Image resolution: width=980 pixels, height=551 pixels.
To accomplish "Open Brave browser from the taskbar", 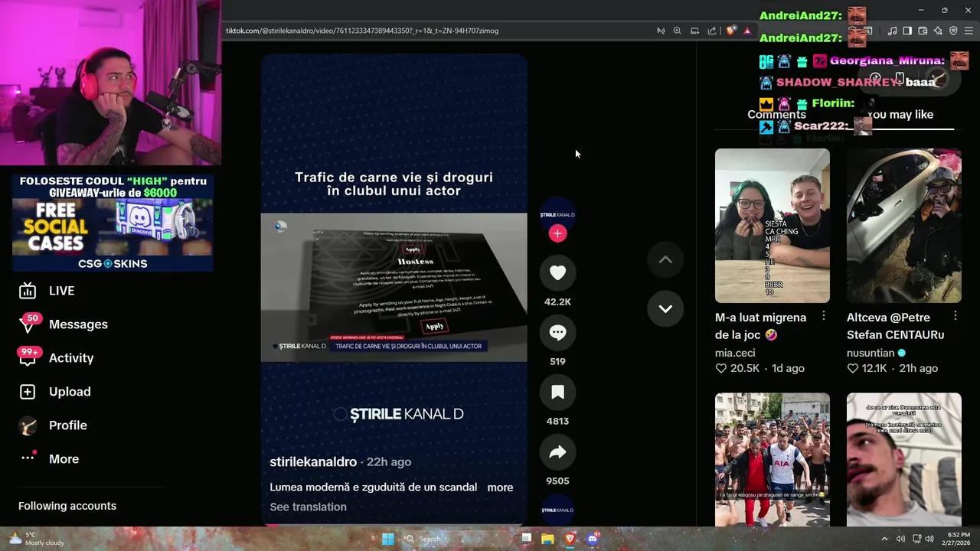I will coord(570,539).
